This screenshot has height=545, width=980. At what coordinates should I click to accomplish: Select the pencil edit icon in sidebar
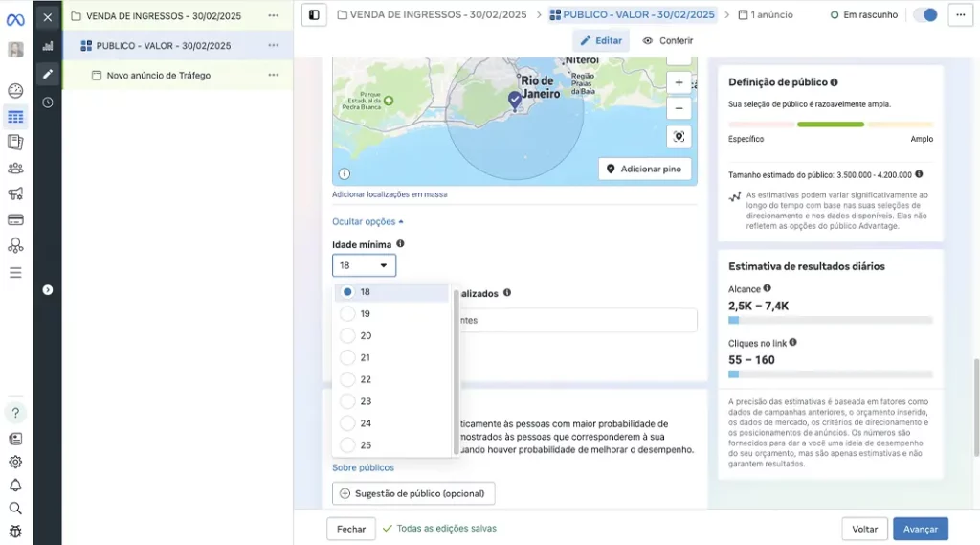point(48,74)
